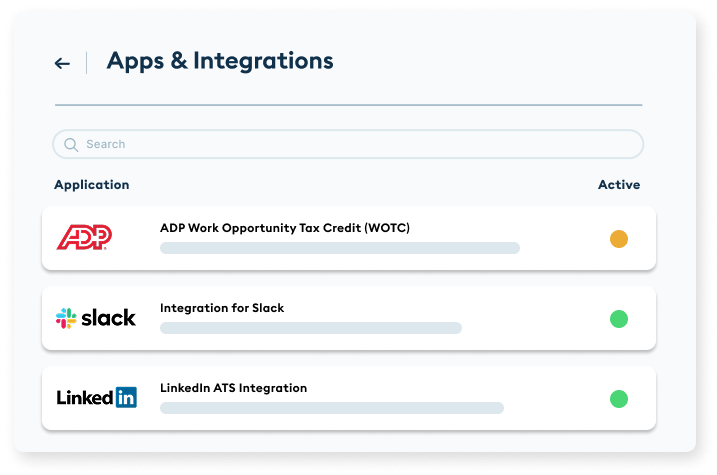Click the LinkedIn description placeholder bar
The height and width of the screenshot is (475, 717).
(x=332, y=408)
